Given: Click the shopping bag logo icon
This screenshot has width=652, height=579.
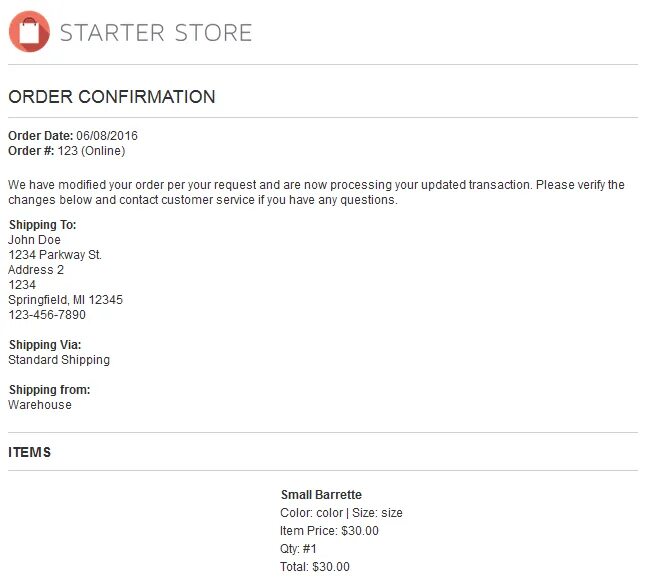Looking at the screenshot, I should pyautogui.click(x=29, y=32).
